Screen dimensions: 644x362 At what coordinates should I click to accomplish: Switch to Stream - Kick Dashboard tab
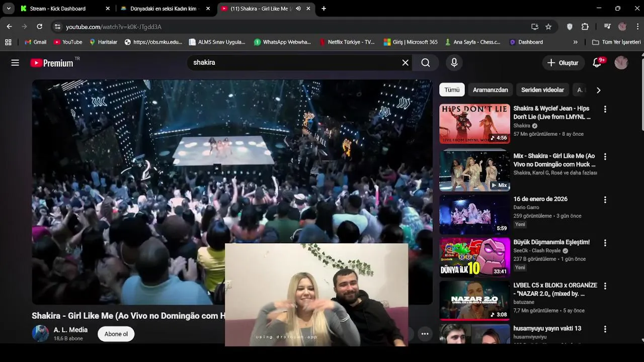click(65, 9)
